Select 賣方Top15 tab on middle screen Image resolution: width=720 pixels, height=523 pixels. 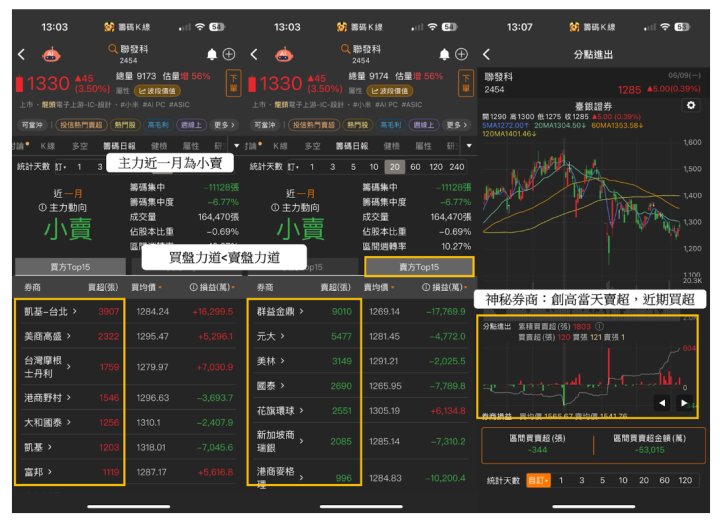(419, 267)
